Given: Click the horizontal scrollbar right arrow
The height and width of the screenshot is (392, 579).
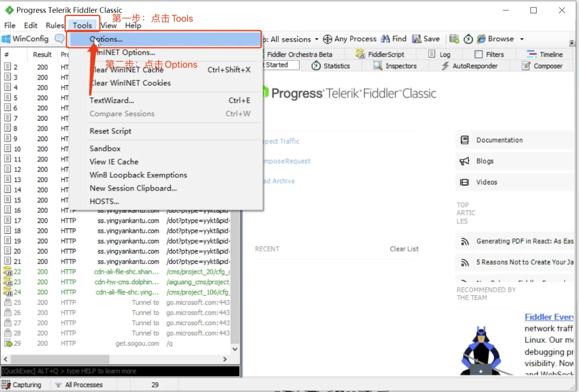Looking at the screenshot, I should (x=225, y=359).
